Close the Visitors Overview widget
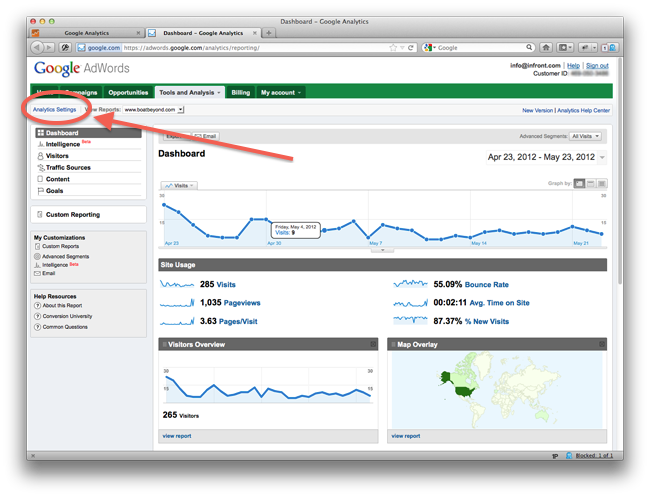 tap(373, 344)
